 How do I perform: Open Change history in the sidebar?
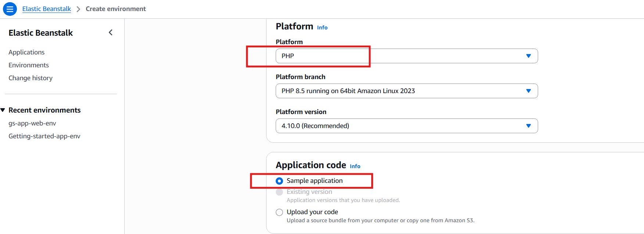click(31, 78)
